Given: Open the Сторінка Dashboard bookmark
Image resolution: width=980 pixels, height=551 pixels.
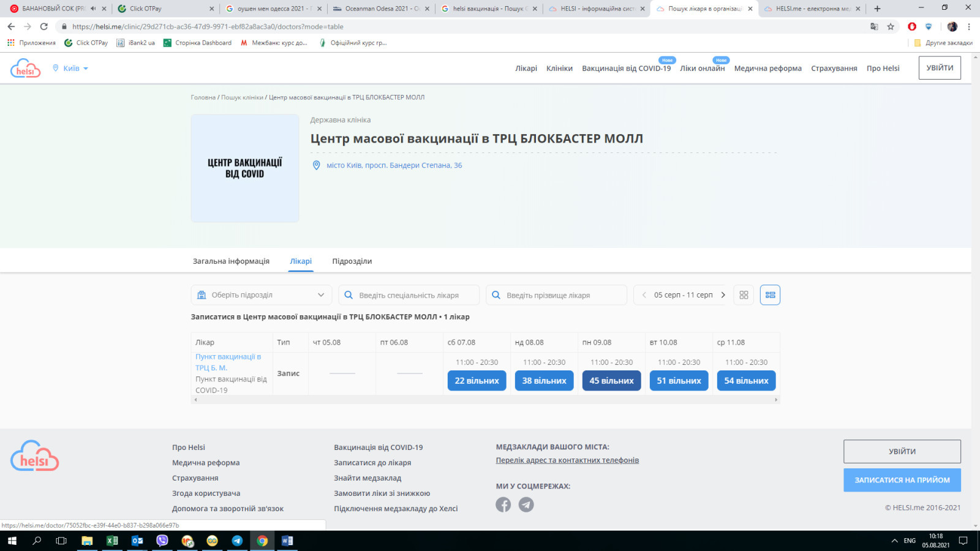Looking at the screenshot, I should pyautogui.click(x=197, y=43).
